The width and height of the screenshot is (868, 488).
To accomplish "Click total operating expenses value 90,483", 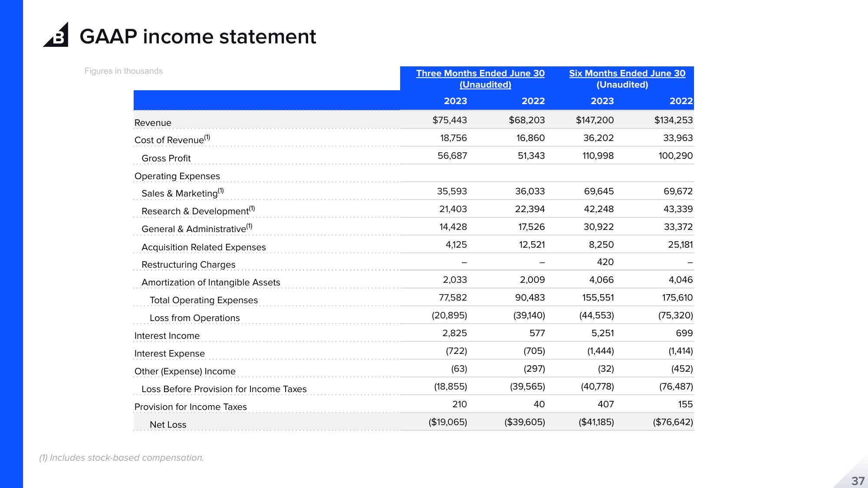I will click(x=530, y=298).
